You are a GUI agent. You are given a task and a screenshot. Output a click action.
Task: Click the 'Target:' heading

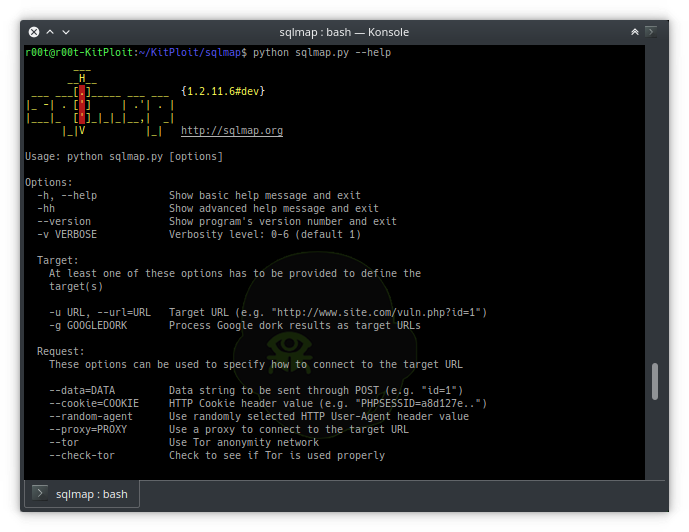[x=58, y=261]
